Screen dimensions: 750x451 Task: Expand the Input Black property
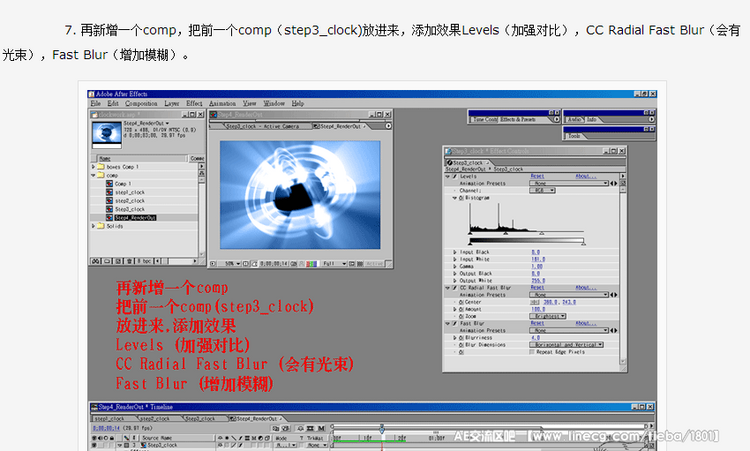[455, 252]
